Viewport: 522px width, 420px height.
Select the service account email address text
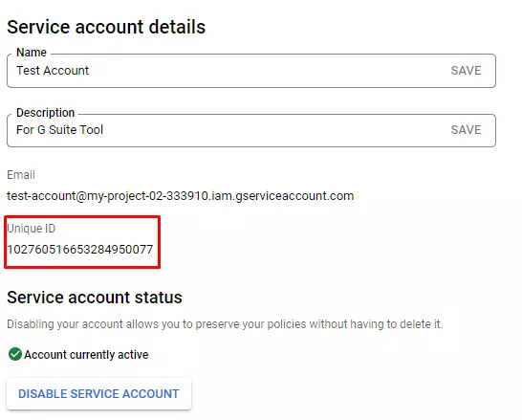click(x=180, y=196)
